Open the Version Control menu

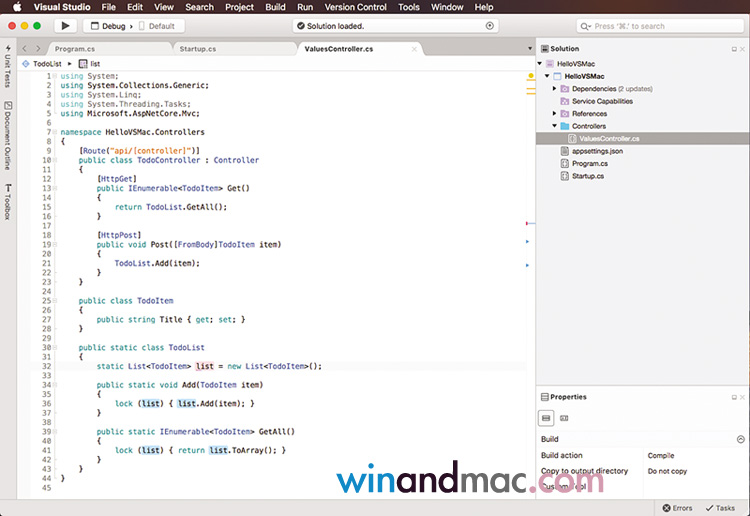pyautogui.click(x=355, y=7)
